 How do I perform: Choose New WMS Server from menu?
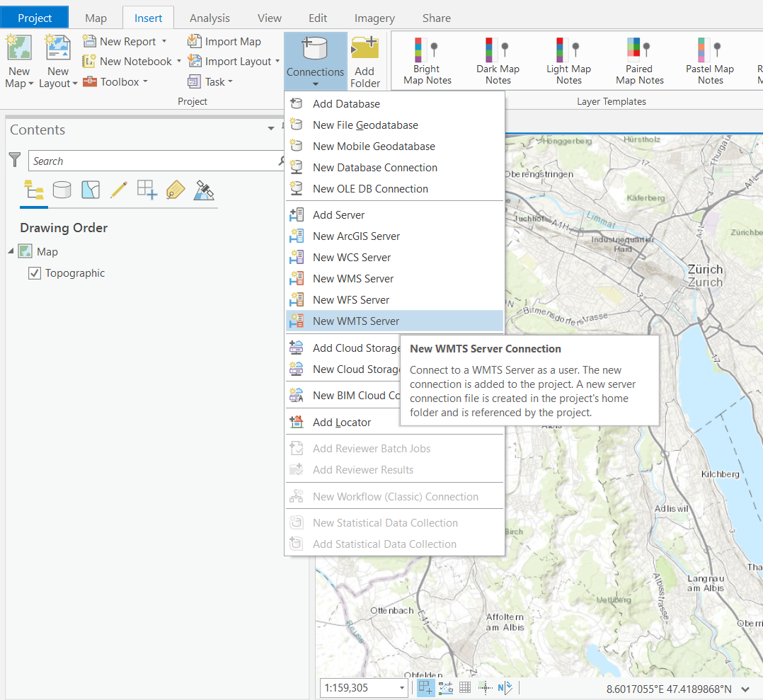[x=352, y=279]
